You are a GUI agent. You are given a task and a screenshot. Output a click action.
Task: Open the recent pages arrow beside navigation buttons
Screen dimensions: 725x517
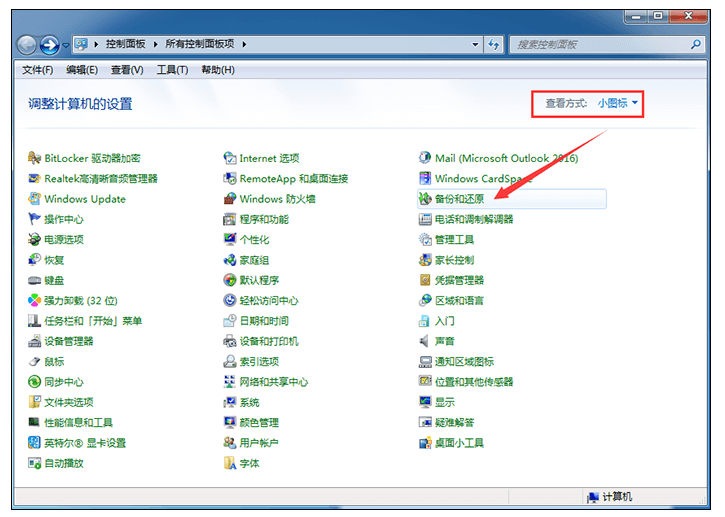66,45
